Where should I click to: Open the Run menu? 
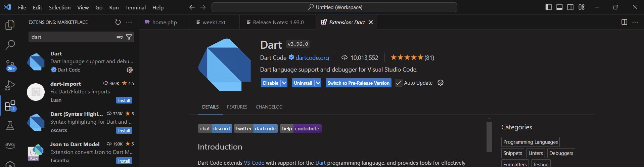pos(114,7)
